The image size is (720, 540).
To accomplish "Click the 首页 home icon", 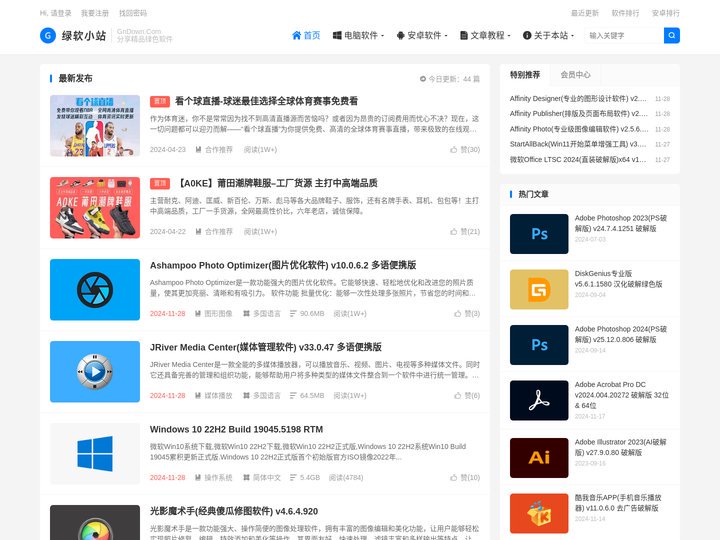I will tap(297, 35).
